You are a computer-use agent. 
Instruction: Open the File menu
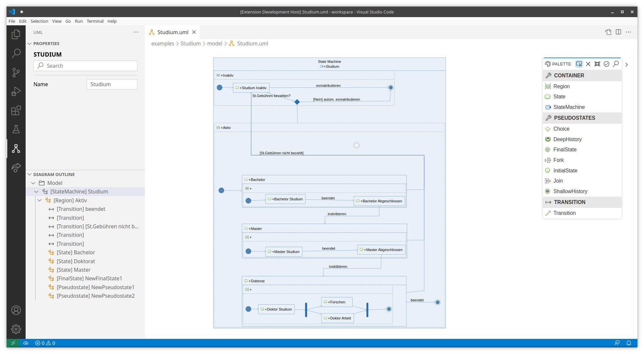(x=12, y=21)
